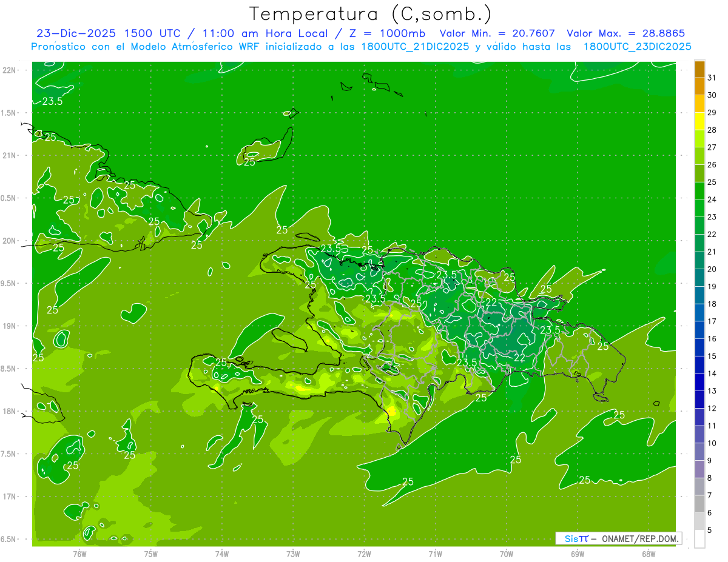The width and height of the screenshot is (728, 562).
Task: Pick the legend swatch between 24 and 25
Action: click(699, 191)
